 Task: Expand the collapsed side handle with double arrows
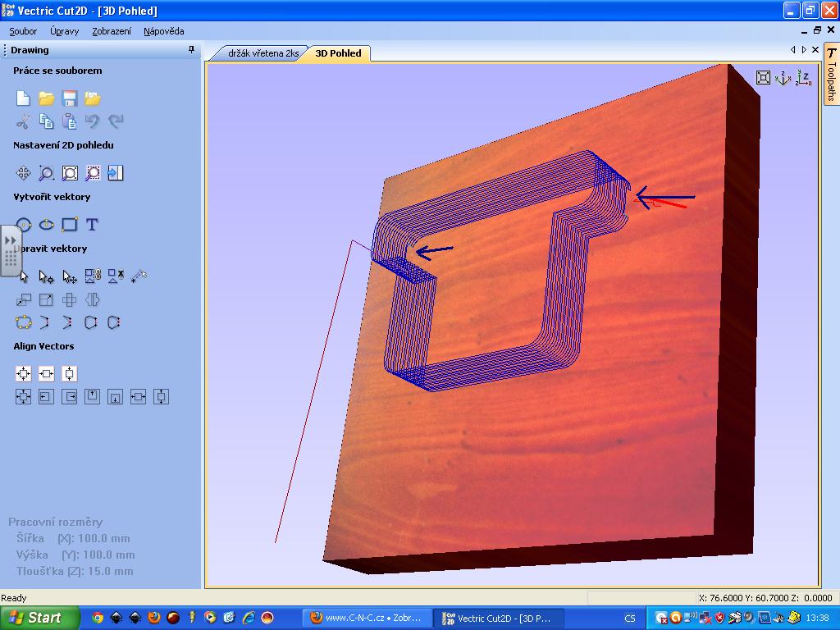11,250
